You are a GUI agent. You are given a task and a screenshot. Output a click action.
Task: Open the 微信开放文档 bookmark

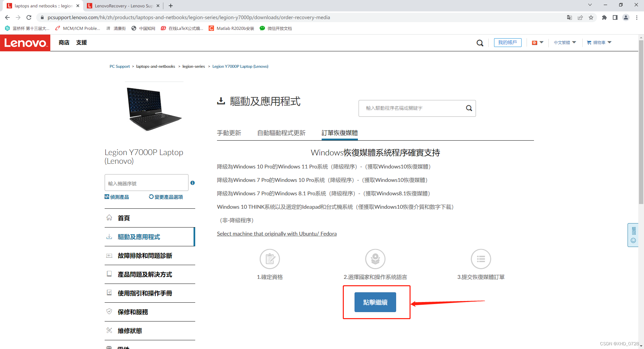tap(276, 29)
